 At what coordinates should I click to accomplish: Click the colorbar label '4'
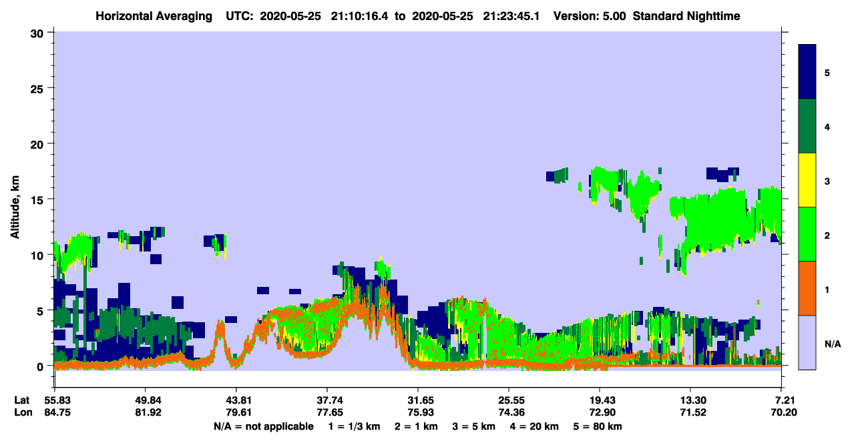(x=827, y=126)
